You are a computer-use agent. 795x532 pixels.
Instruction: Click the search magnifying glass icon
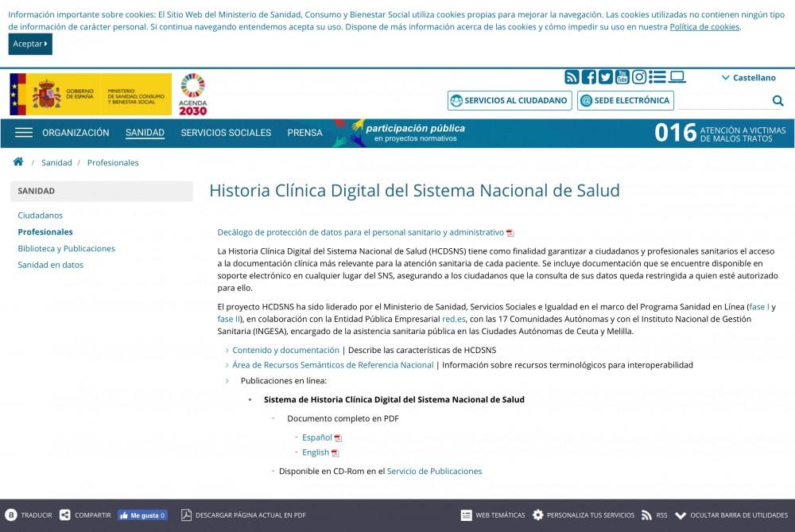pyautogui.click(x=778, y=100)
